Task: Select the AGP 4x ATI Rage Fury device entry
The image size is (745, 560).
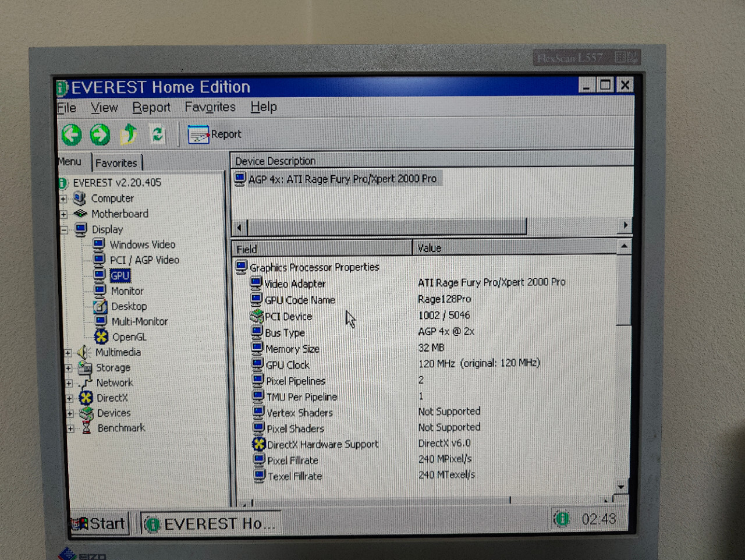Action: point(338,179)
